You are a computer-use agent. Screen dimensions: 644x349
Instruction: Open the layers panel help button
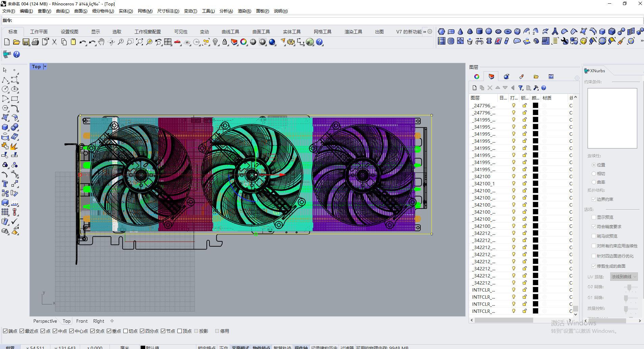pos(544,88)
